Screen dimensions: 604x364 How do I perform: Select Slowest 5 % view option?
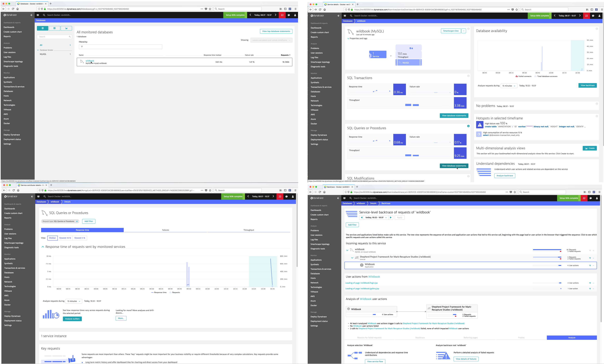80,238
